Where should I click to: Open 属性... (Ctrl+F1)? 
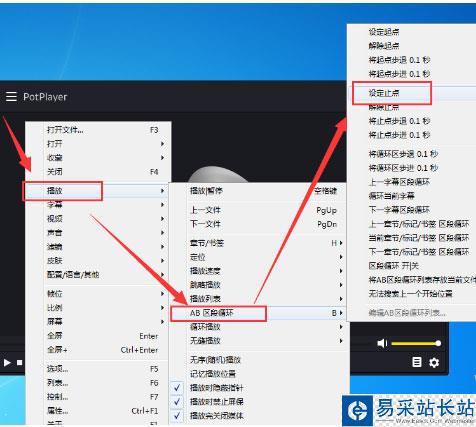(x=98, y=411)
